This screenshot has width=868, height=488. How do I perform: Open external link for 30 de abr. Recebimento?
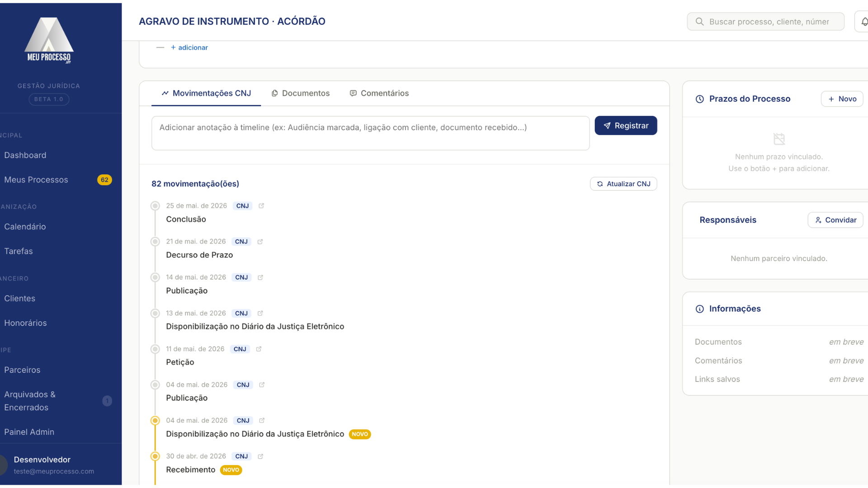point(260,456)
